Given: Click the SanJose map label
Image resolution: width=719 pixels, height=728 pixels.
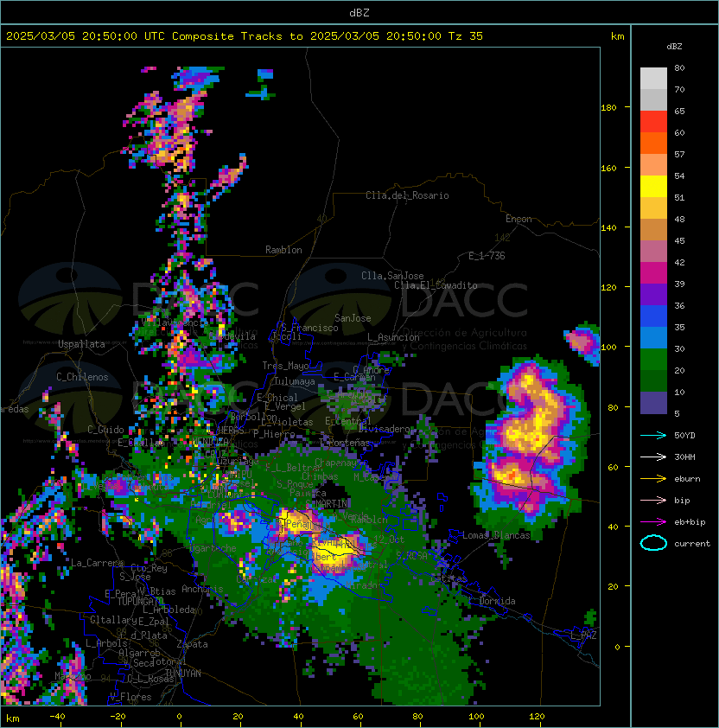Looking at the screenshot, I should click(x=353, y=318).
